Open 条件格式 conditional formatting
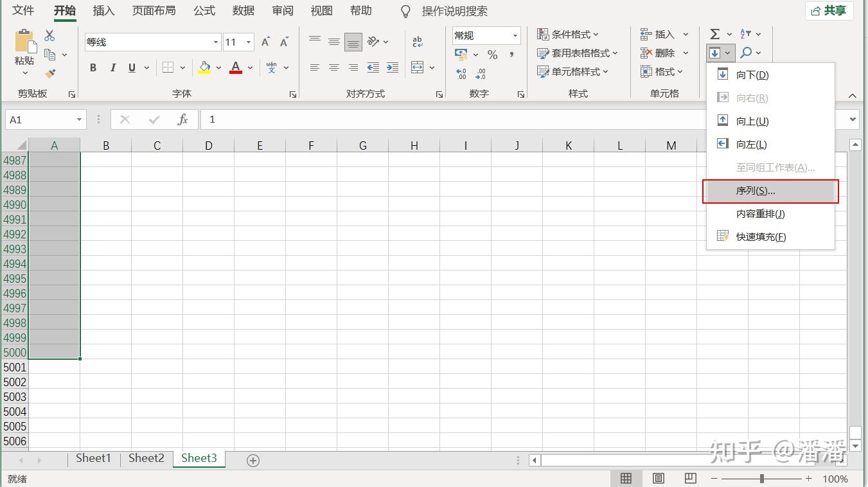 click(x=568, y=33)
